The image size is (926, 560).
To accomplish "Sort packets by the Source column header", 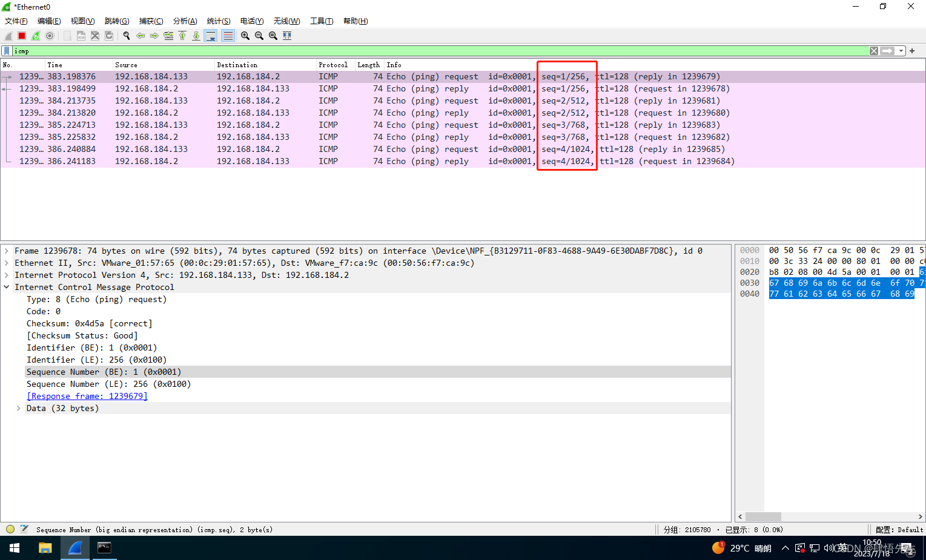I will (164, 65).
